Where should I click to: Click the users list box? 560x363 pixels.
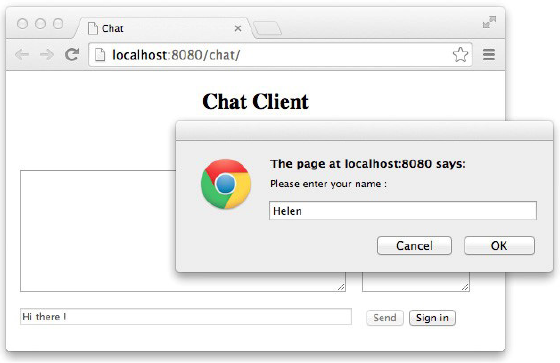click(416, 282)
